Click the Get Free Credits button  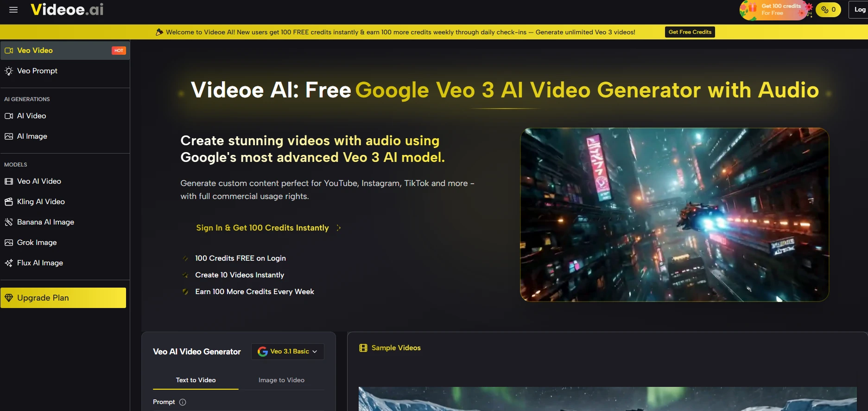tap(690, 32)
